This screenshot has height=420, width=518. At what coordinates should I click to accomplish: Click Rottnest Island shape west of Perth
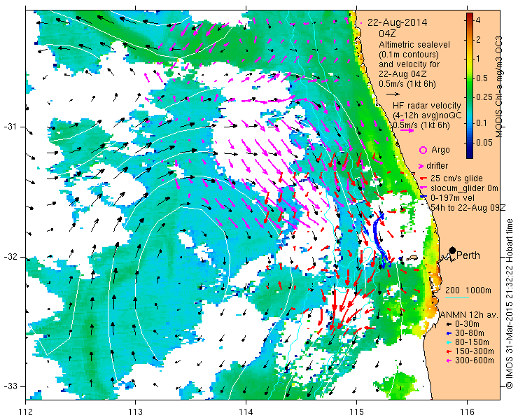412,258
